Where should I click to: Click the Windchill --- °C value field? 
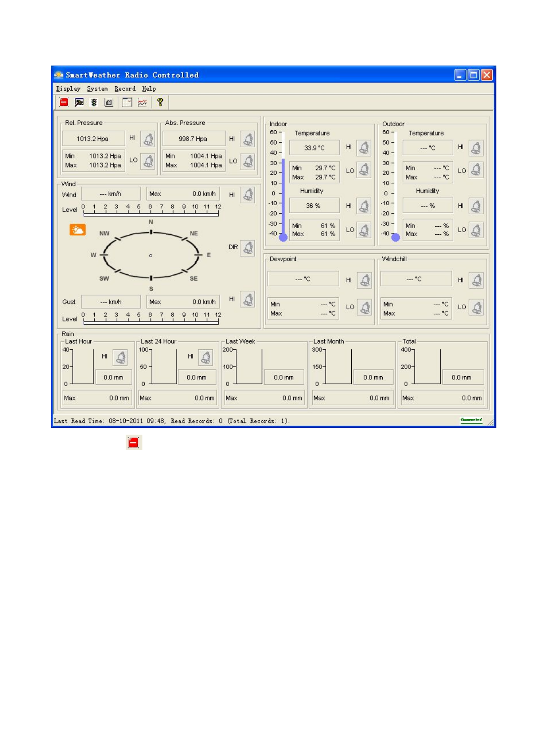click(x=416, y=279)
